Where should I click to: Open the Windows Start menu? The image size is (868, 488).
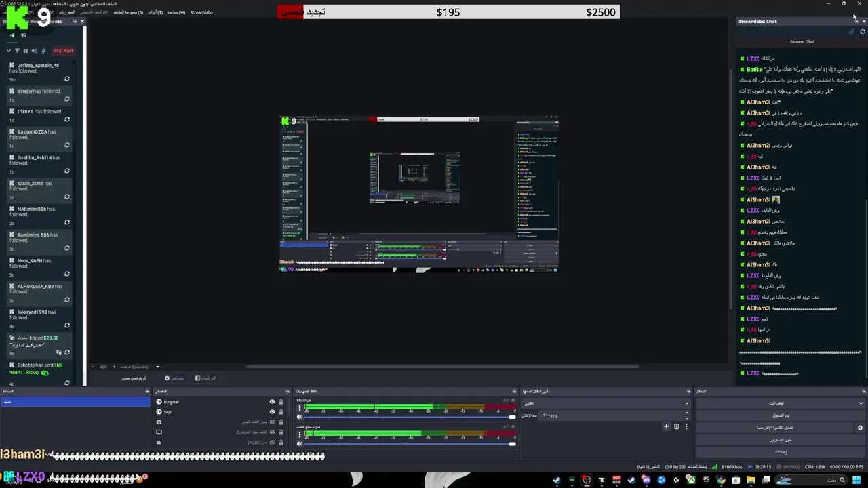[x=856, y=480]
